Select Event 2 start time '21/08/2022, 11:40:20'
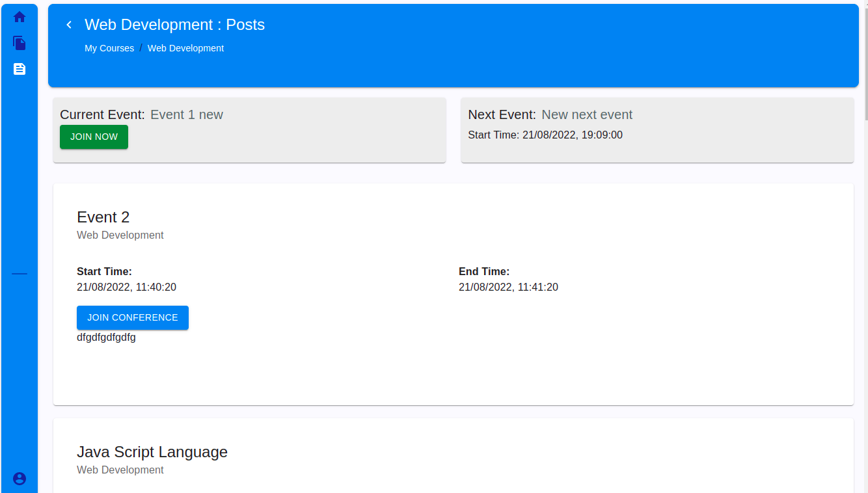This screenshot has width=868, height=493. coord(126,287)
